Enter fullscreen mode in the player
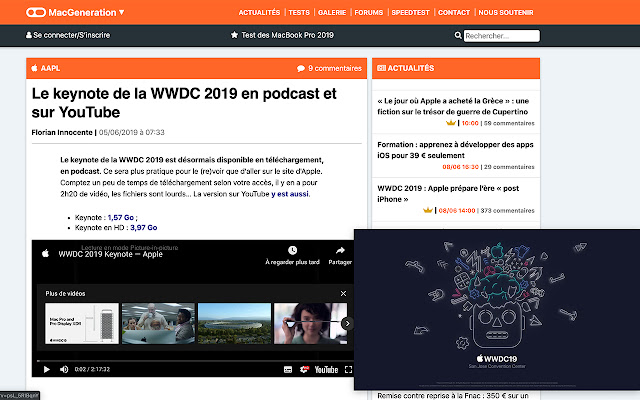This screenshot has height=400, width=640. click(x=348, y=369)
